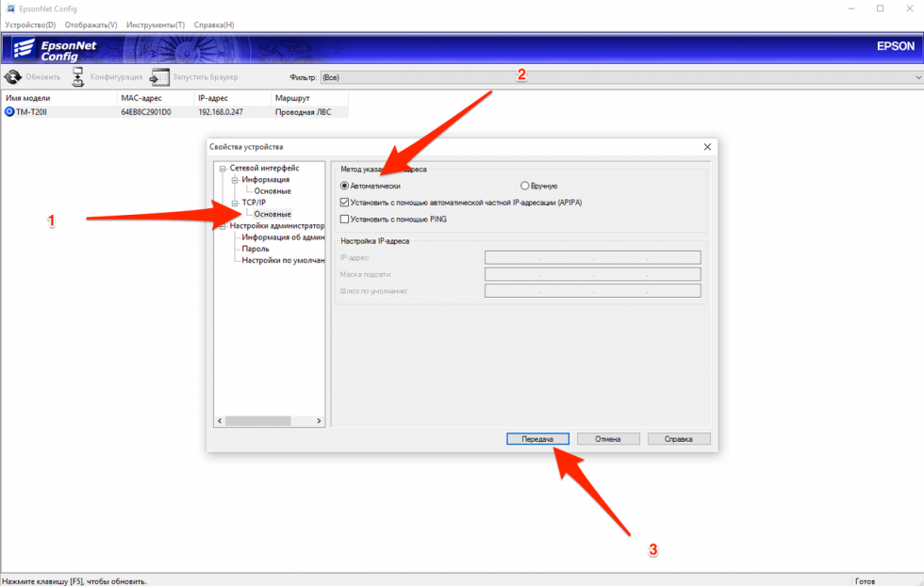Image resolution: width=924 pixels, height=586 pixels.
Task: Open the Инструменты(T) menu
Action: [x=156, y=24]
